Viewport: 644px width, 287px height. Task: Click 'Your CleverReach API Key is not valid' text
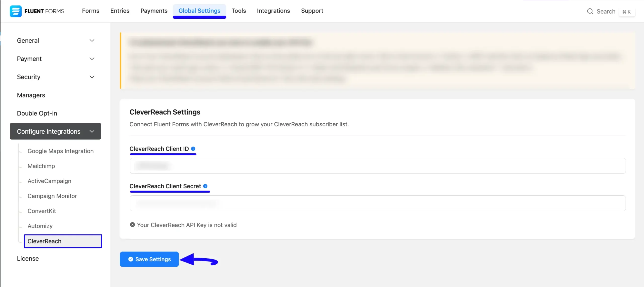click(187, 225)
